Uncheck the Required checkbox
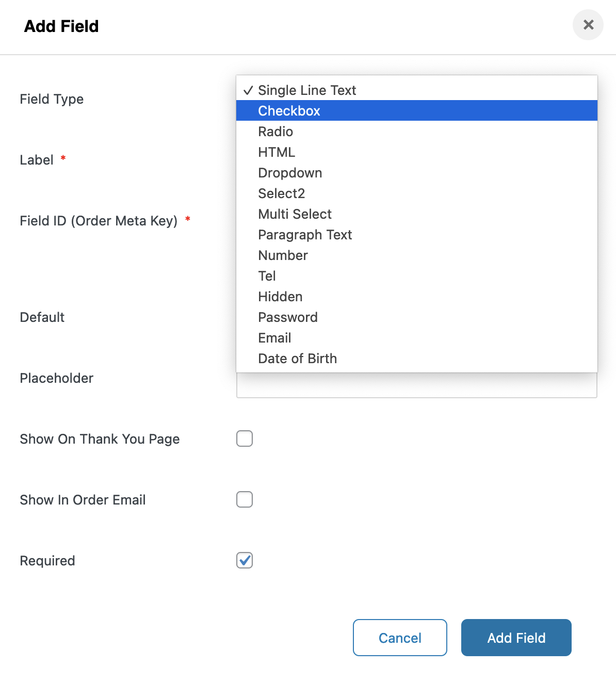The width and height of the screenshot is (616, 683). tap(245, 560)
